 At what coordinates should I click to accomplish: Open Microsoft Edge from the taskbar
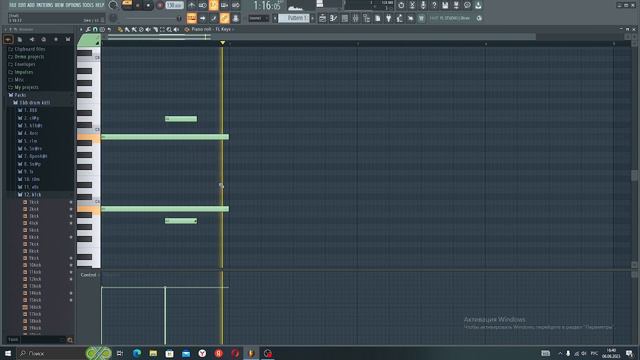(137, 353)
